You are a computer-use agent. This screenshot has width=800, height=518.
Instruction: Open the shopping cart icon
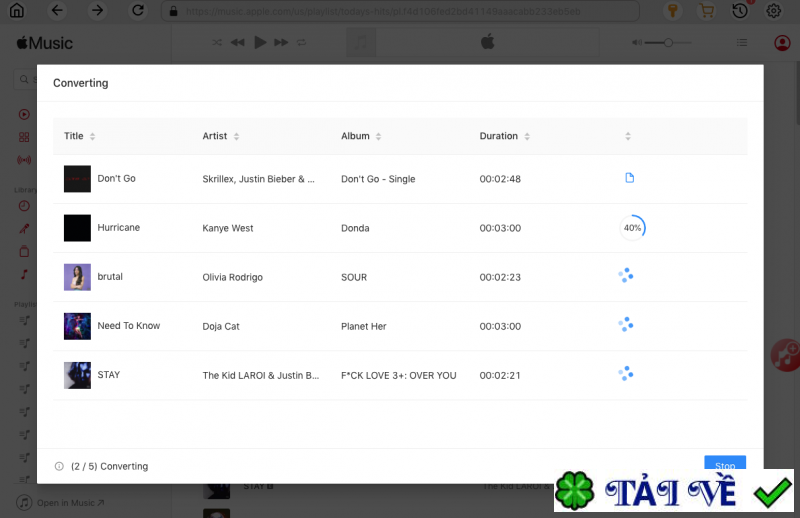coord(707,11)
